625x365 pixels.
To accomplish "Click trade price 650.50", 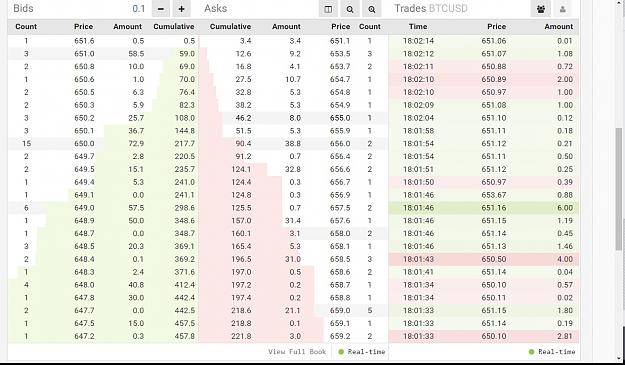I will [493, 259].
